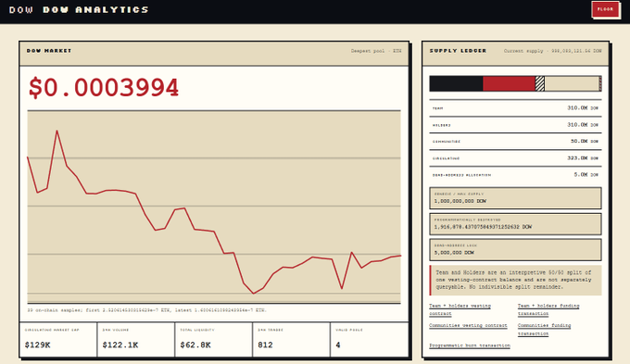Open Team + holders funding transaction link
This screenshot has width=630, height=364.
[548, 309]
